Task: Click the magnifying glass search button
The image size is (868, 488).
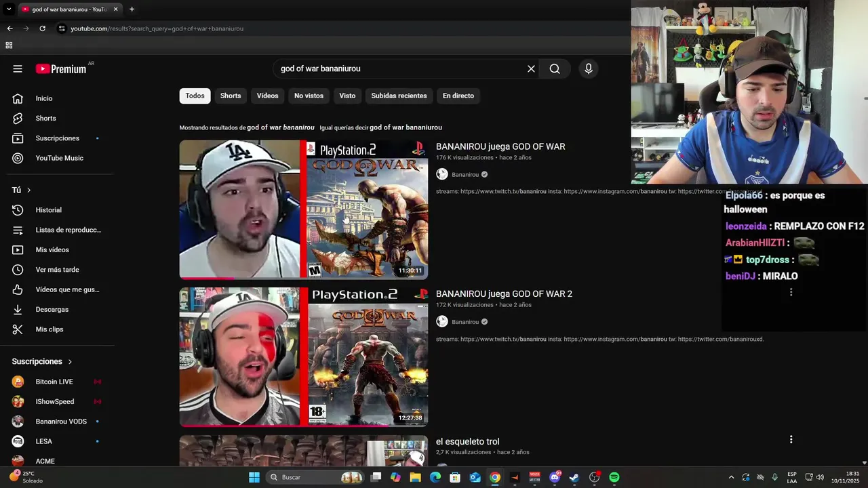Action: (x=555, y=68)
